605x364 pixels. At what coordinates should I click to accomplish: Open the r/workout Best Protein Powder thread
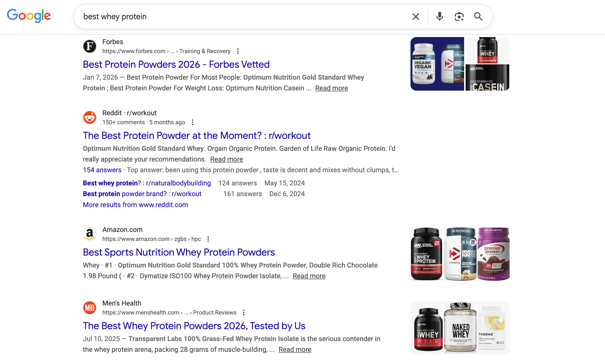pyautogui.click(x=196, y=135)
